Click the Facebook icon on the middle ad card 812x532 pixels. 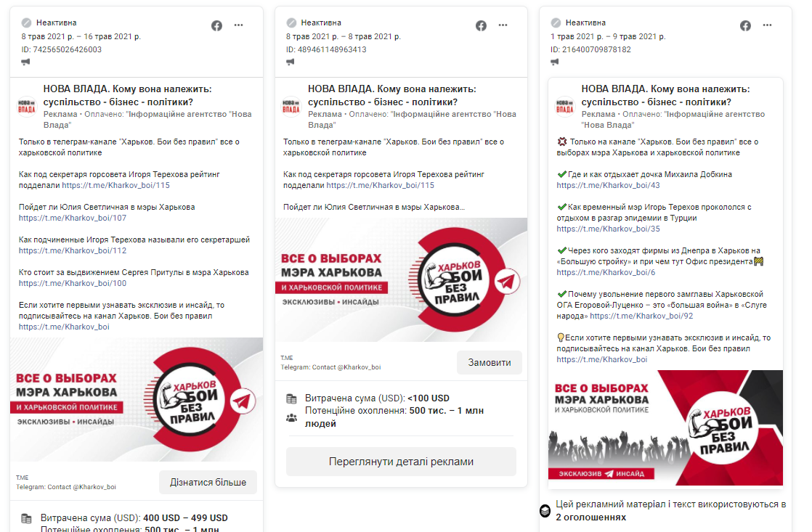481,25
